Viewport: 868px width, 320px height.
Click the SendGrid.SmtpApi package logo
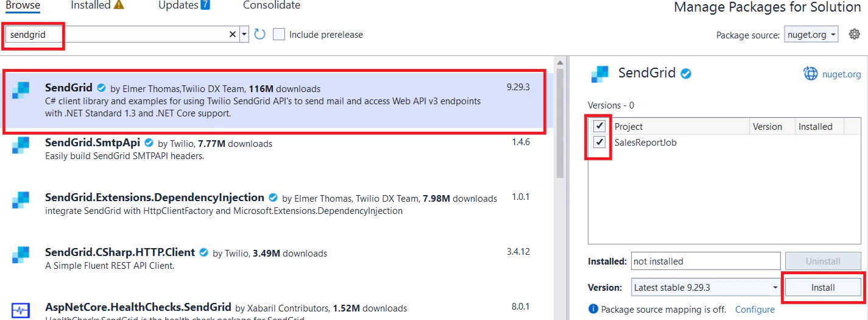point(21,145)
